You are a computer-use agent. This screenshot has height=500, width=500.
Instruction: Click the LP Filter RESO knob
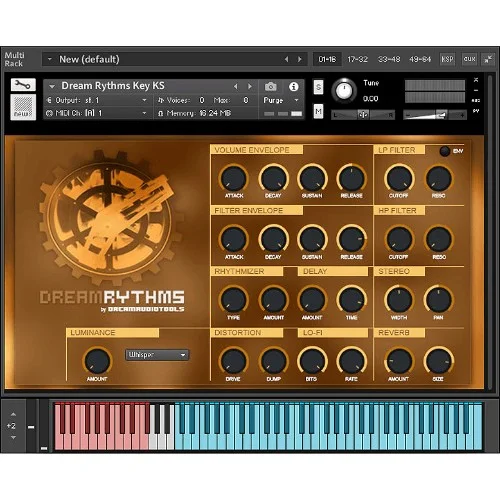point(438,178)
